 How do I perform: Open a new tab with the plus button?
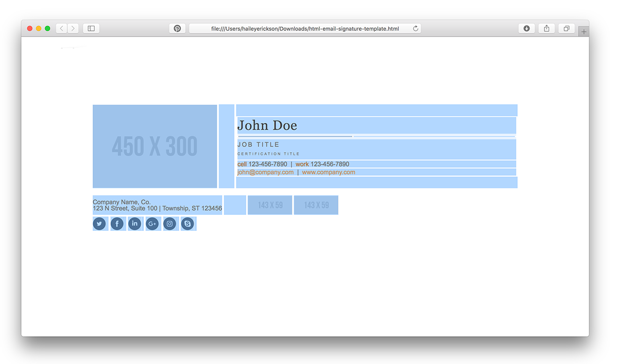pos(584,31)
